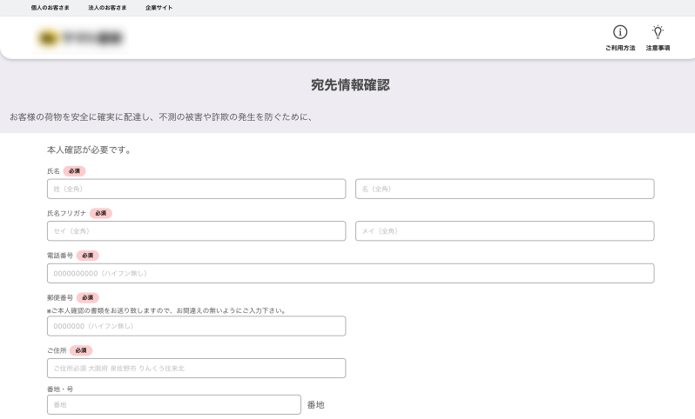The image size is (695, 419).
Task: Click the 電話番号 field label
Action: (x=60, y=255)
